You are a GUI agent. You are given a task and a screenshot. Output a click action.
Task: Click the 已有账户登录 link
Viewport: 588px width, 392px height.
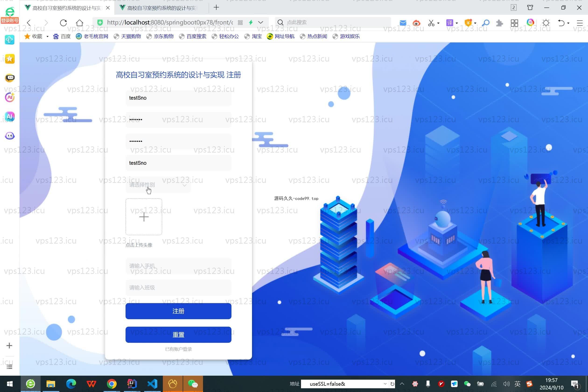coord(178,349)
